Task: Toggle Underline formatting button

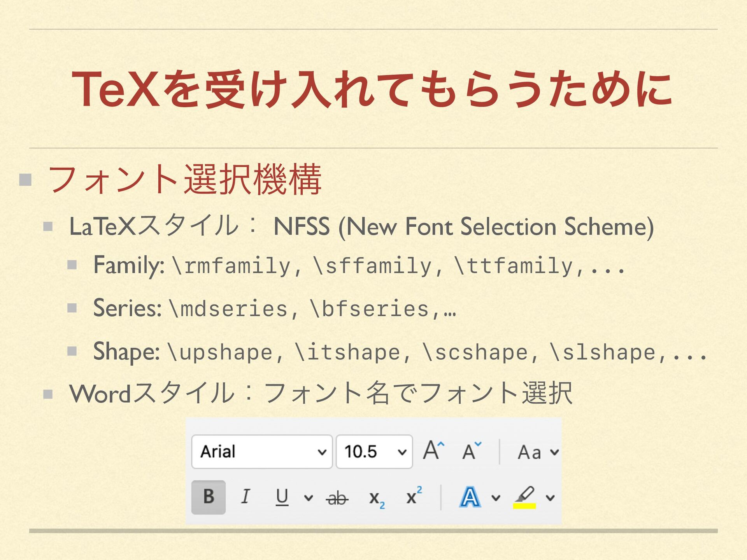Action: pos(282,497)
